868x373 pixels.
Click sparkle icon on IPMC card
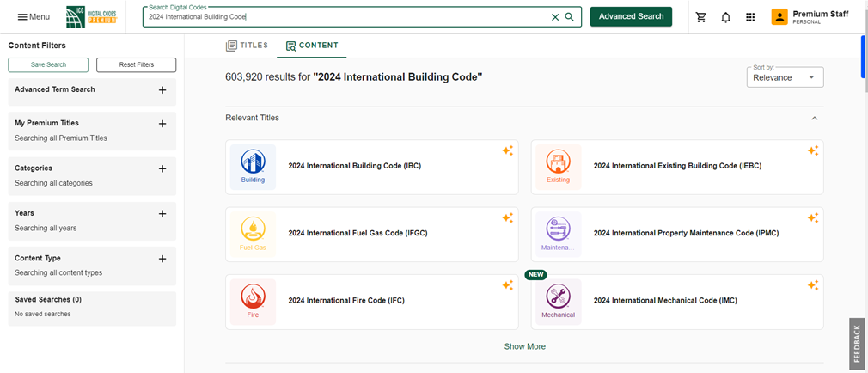tap(813, 218)
